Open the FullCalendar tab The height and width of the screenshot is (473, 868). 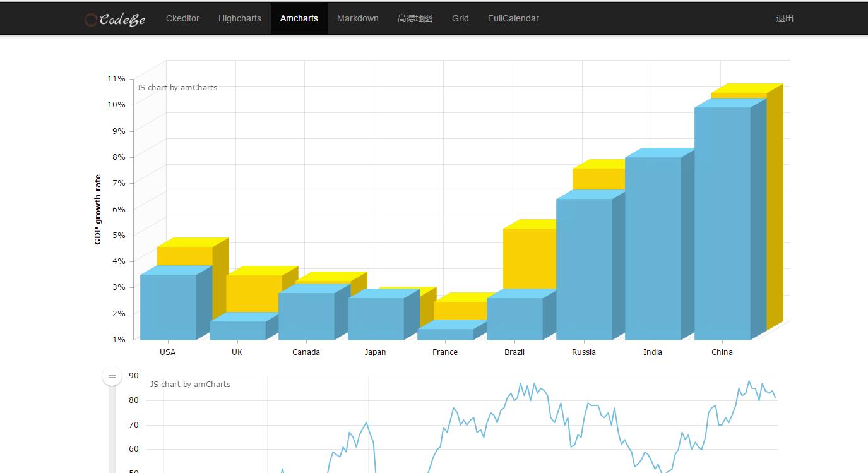pos(513,18)
